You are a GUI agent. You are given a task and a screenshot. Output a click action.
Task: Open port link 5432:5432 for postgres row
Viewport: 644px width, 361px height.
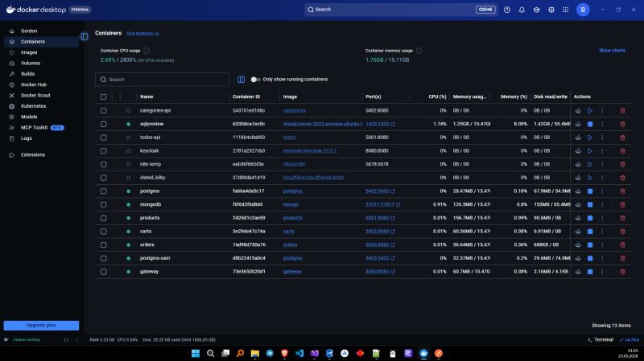380,191
